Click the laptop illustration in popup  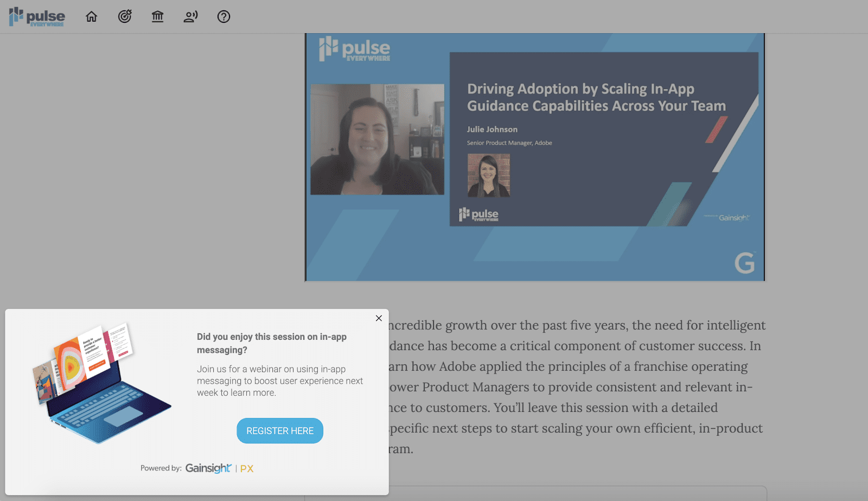100,384
